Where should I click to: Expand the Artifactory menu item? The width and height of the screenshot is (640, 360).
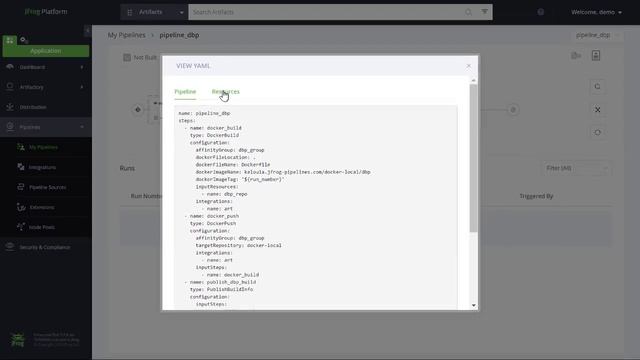tap(46, 87)
